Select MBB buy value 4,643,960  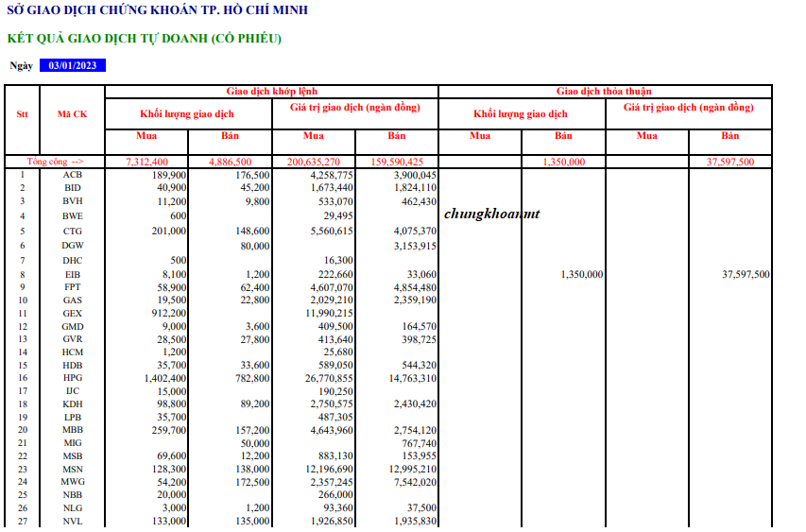(332, 430)
